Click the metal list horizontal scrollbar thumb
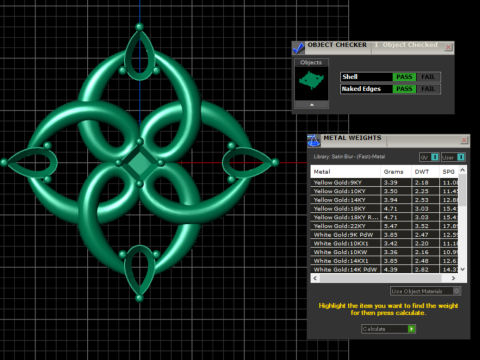The image size is (480, 360). [x=380, y=278]
